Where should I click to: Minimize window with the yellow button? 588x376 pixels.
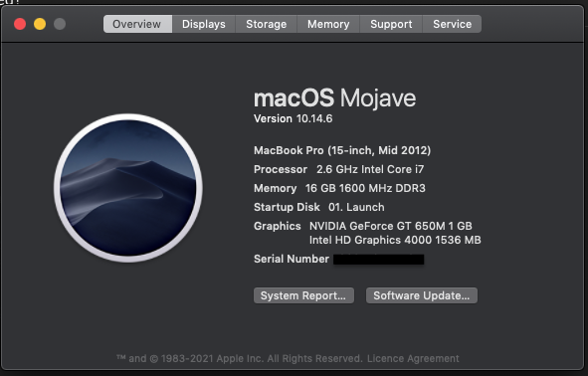click(x=40, y=24)
